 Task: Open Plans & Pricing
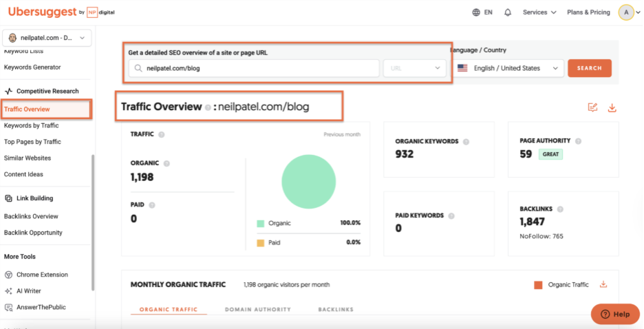pos(588,12)
